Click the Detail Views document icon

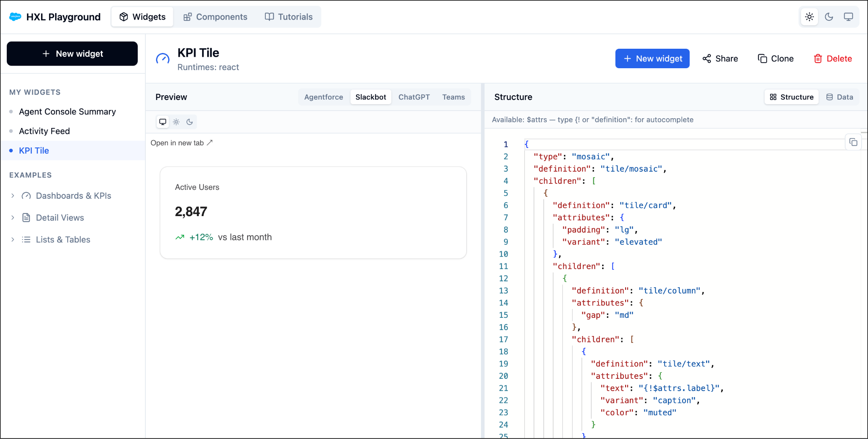26,217
